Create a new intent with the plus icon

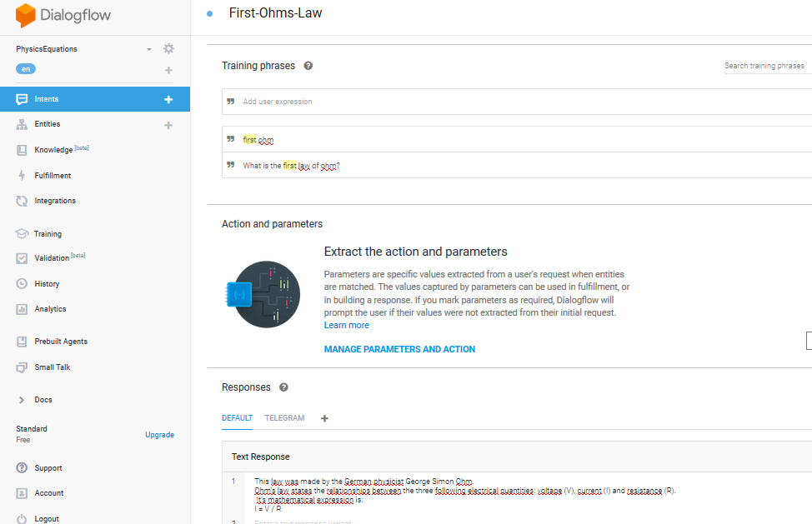click(168, 99)
